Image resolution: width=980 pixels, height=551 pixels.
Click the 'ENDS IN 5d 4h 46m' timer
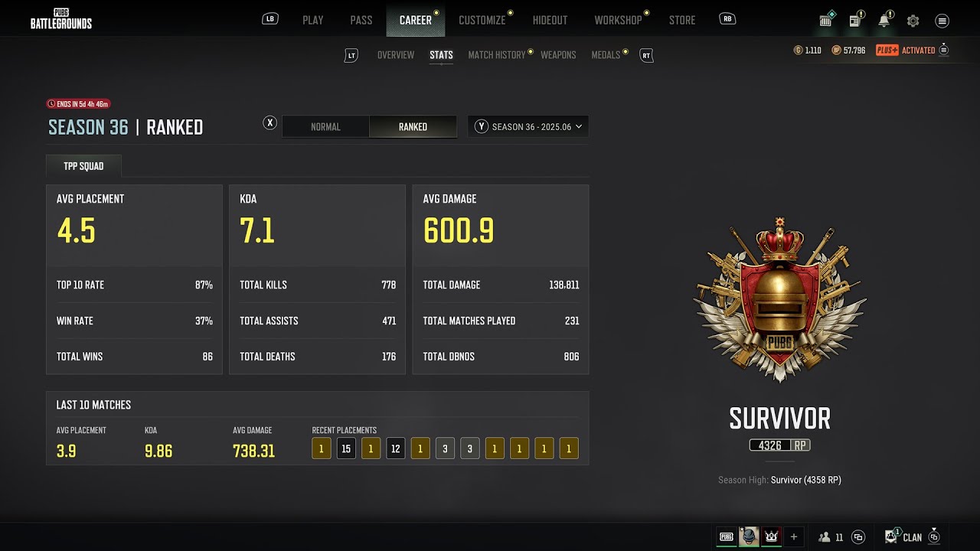[78, 103]
